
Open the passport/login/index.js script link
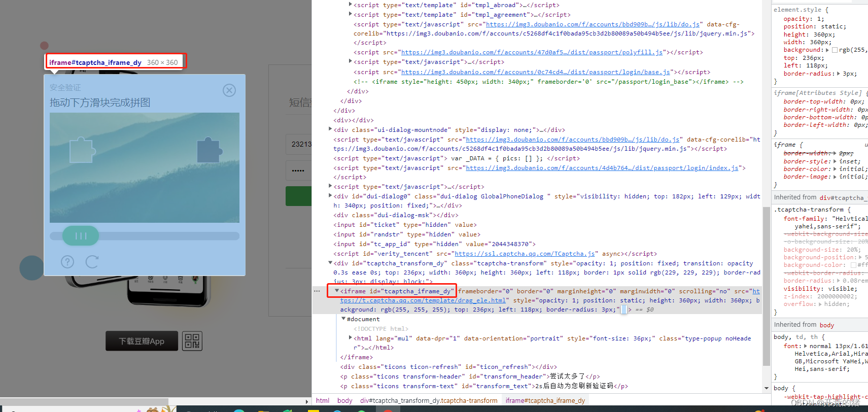(x=602, y=168)
